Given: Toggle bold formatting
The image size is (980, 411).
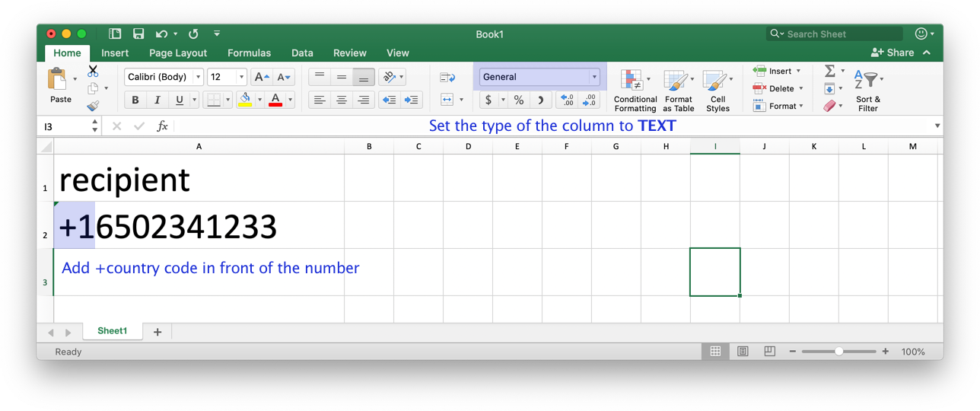Looking at the screenshot, I should click(135, 100).
